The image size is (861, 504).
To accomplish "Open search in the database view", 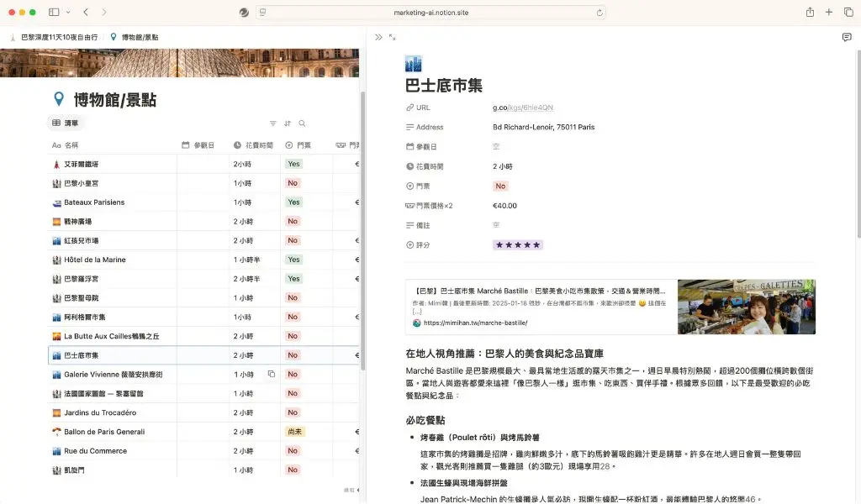I will pos(302,123).
